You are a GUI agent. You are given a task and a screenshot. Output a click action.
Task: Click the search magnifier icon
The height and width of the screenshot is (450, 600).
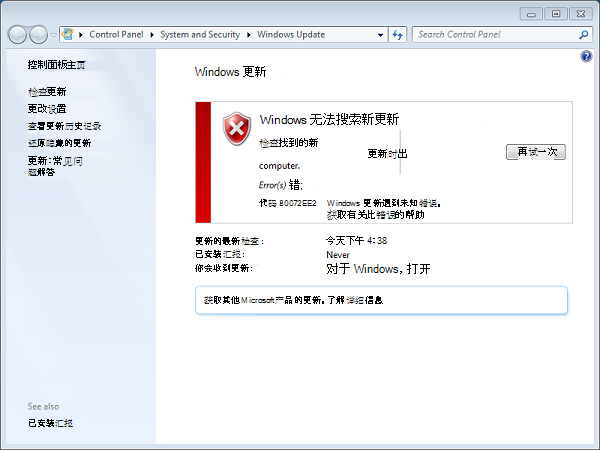click(x=583, y=35)
